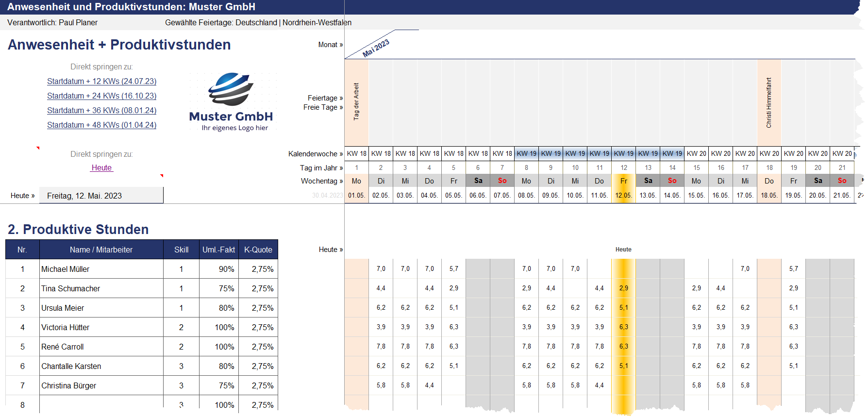Select Tina Schumacher's 75% Uml.-Fakt cell

pos(218,288)
